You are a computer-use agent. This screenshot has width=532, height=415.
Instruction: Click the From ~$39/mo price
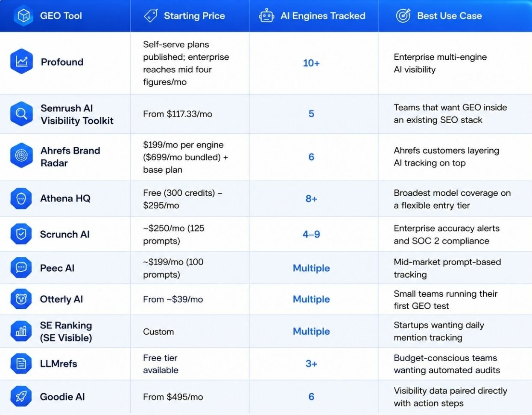173,299
